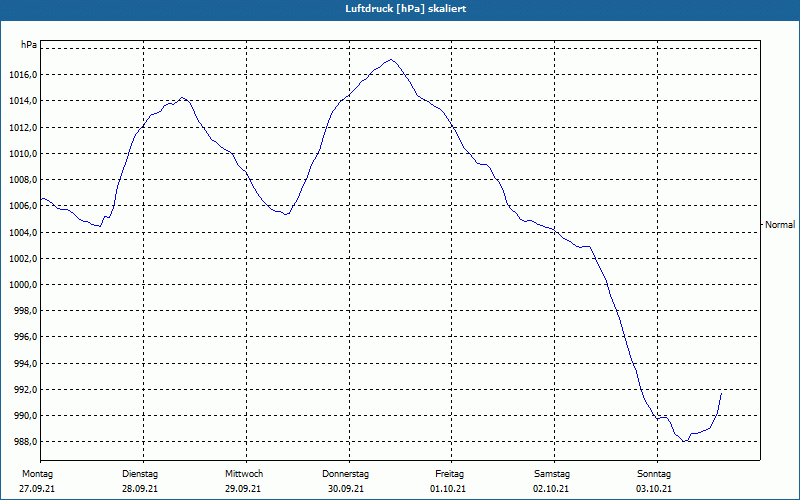Click the pressure curve peak above 1016 hPa
The height and width of the screenshot is (500, 800).
391,60
